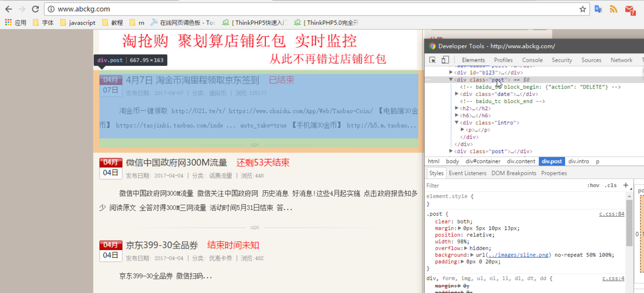Click the html breadcrumb
Screen dimensions: 644x293
(433, 161)
